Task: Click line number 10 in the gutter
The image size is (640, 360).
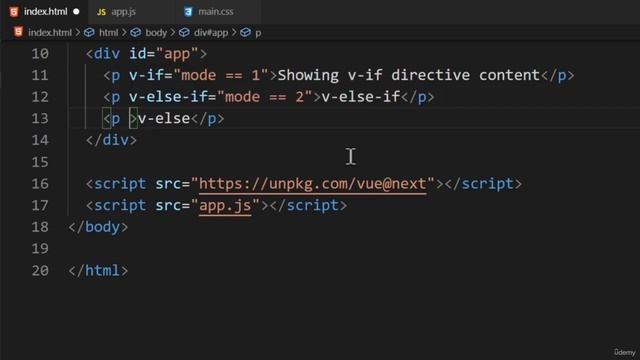Action: (x=40, y=54)
